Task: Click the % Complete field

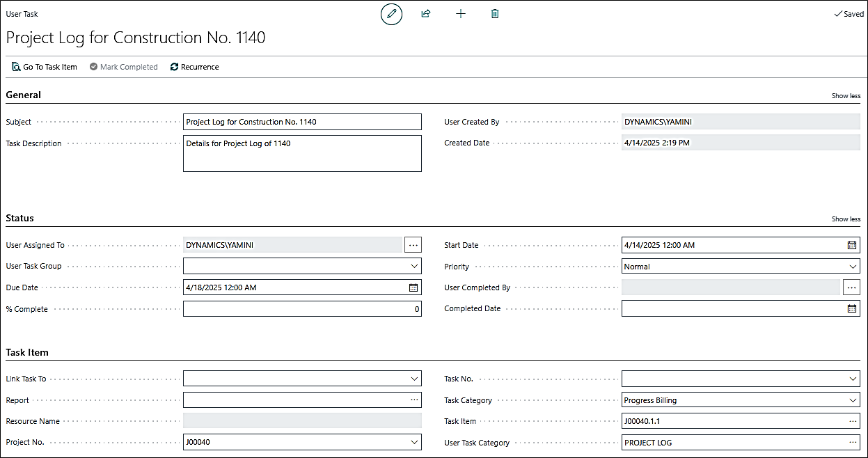Action: tap(302, 309)
